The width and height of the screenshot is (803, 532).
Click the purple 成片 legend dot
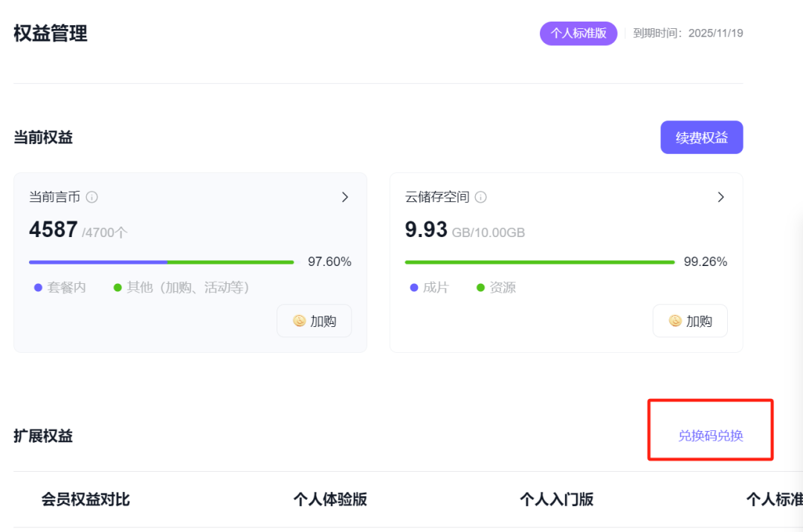click(x=414, y=288)
